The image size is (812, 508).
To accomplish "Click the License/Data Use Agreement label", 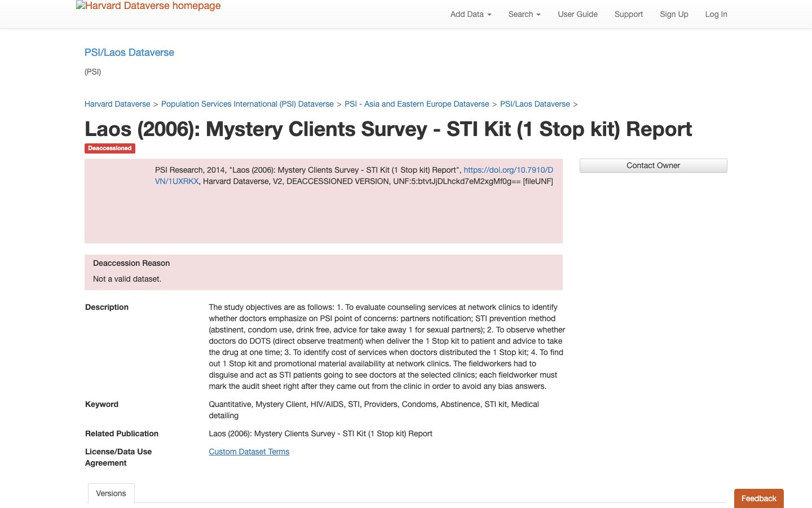I will [118, 457].
